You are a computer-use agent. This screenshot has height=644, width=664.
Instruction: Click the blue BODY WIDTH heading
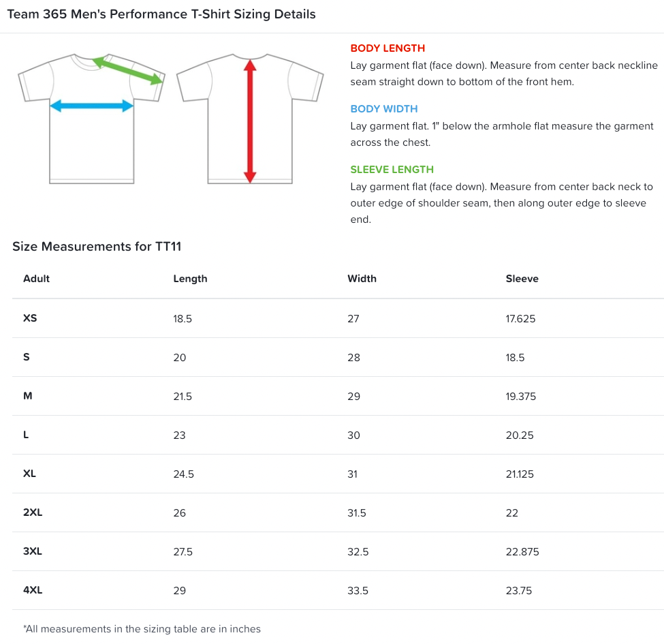(384, 109)
